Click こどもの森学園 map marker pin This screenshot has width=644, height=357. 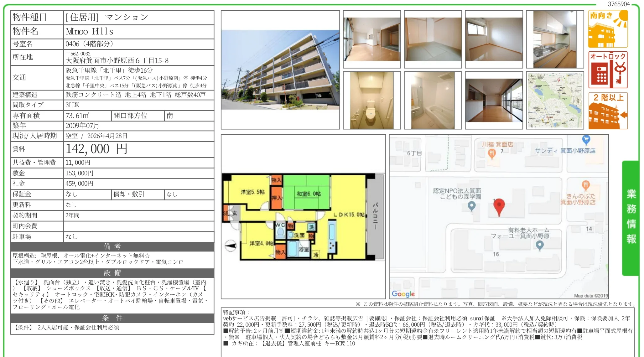[x=471, y=206]
